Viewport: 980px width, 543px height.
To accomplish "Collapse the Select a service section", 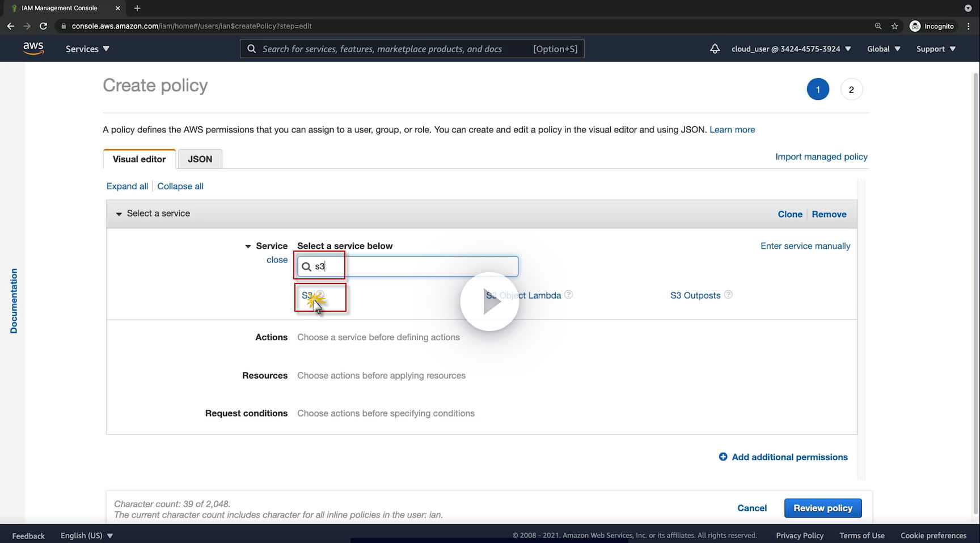I will 119,214.
